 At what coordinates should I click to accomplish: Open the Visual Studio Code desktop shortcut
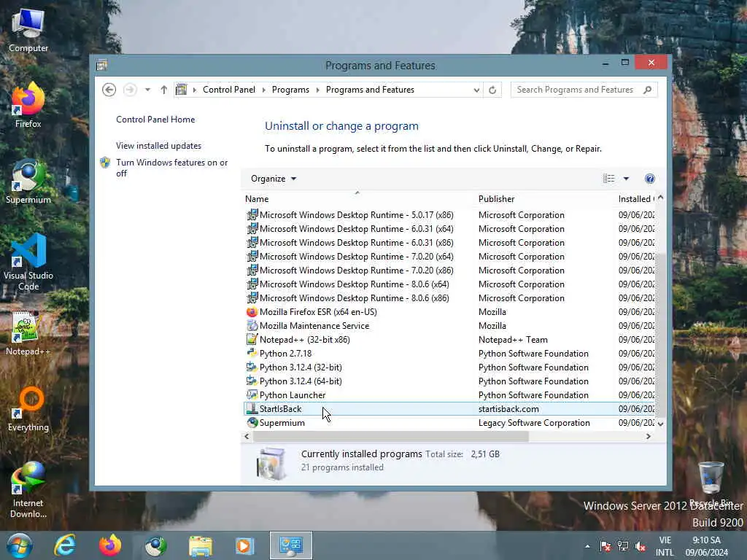28,262
